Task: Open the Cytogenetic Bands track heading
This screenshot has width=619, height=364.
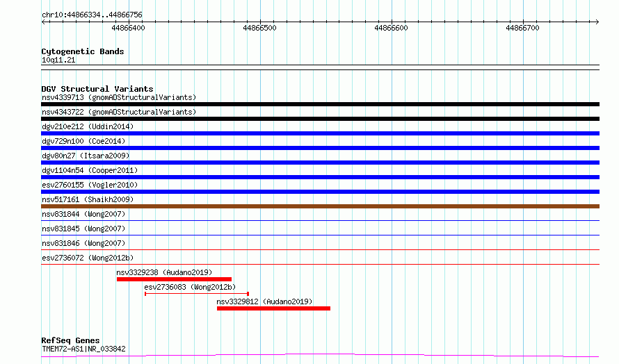Action: coord(83,51)
